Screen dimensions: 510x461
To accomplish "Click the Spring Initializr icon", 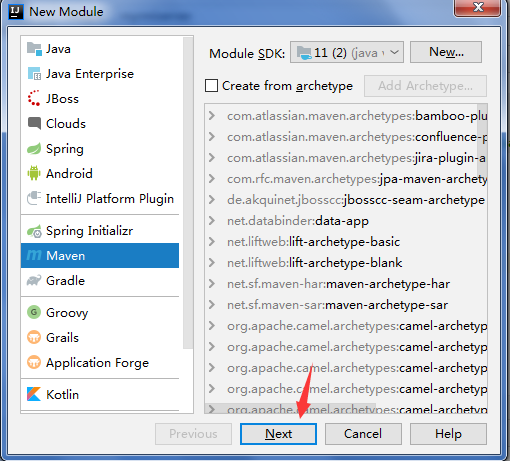I will tap(34, 231).
